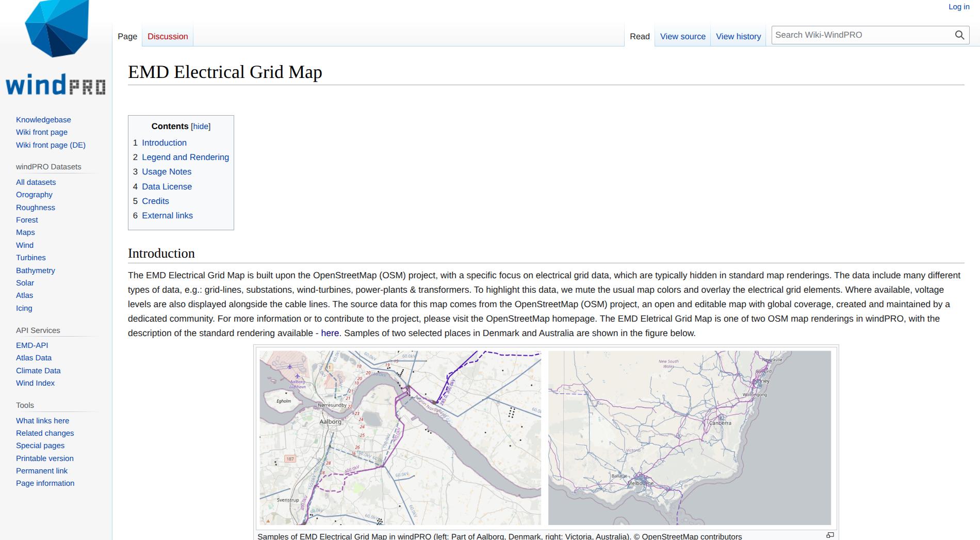Open Related changes

click(45, 433)
